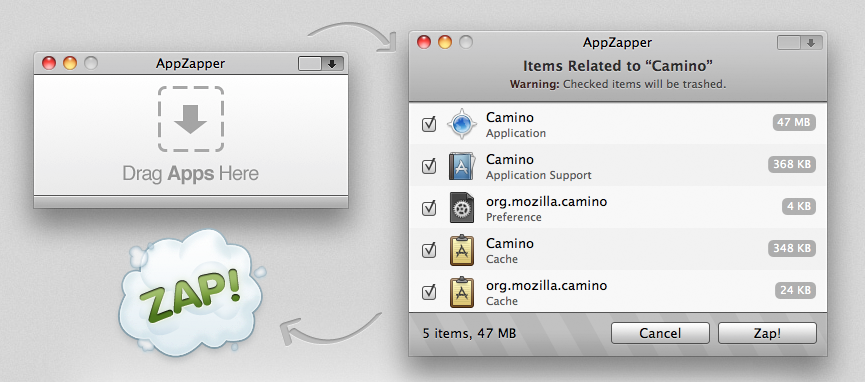Click the Cancel button

pos(660,333)
